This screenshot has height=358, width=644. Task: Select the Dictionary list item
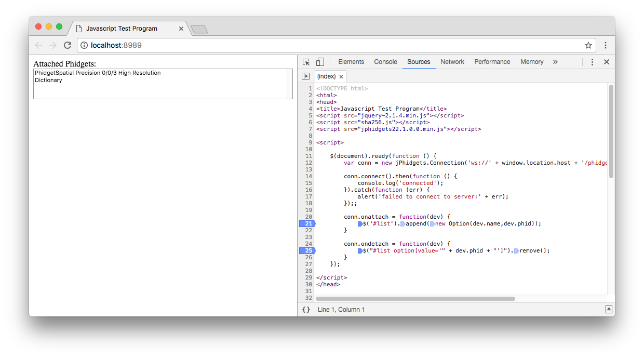pyautogui.click(x=160, y=80)
